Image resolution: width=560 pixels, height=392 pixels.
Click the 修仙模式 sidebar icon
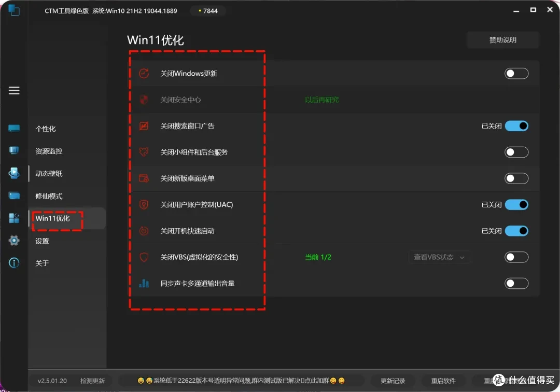tap(14, 195)
